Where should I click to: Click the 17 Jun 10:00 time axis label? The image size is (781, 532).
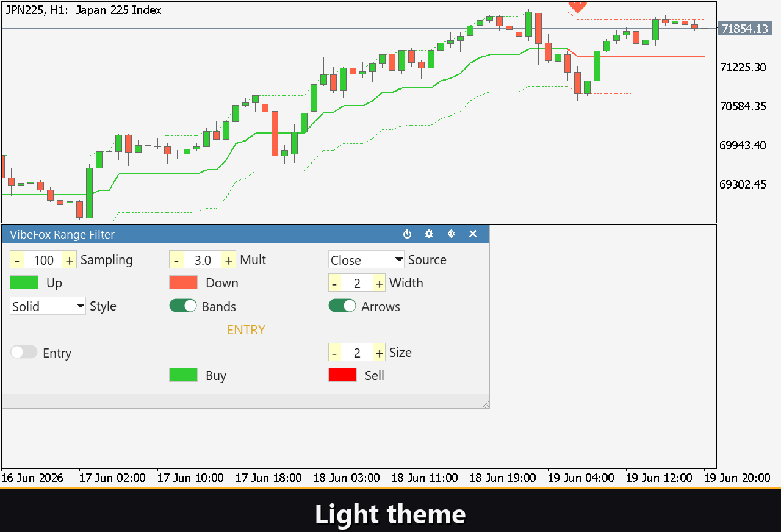(190, 478)
